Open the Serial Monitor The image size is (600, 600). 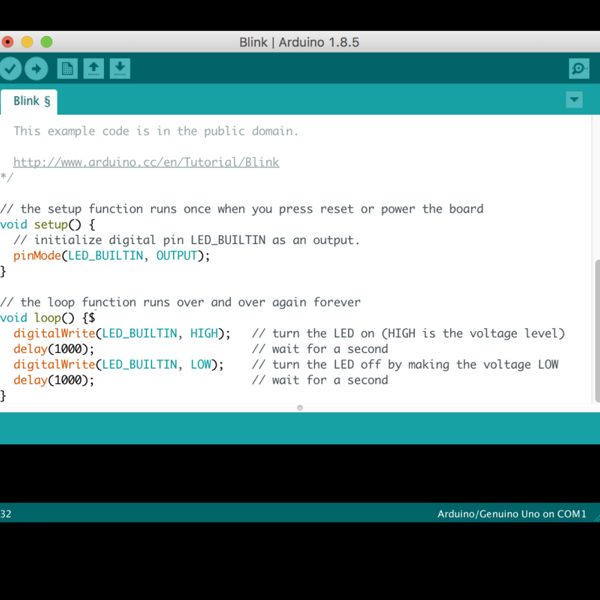coord(579,68)
